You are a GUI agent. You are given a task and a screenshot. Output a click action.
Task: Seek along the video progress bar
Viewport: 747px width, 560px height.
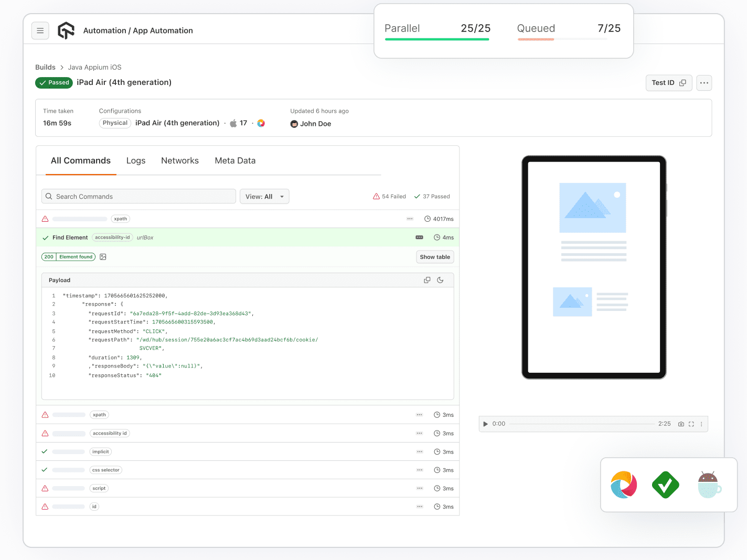[581, 424]
